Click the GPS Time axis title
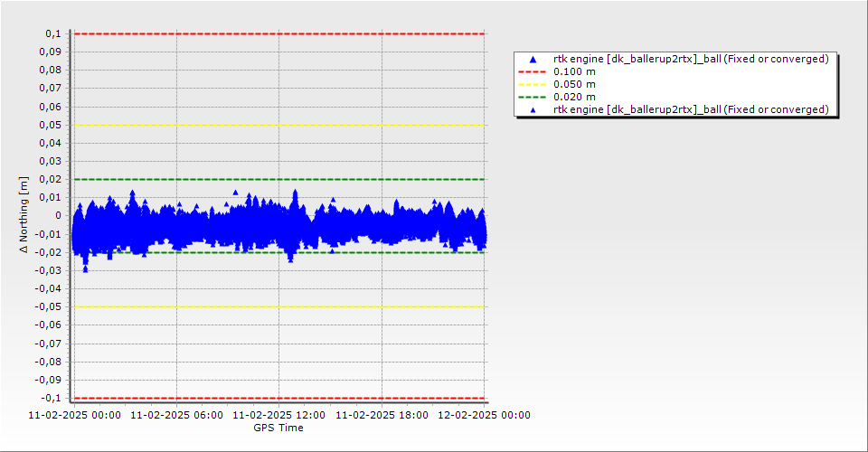868x452 pixels. tap(278, 428)
